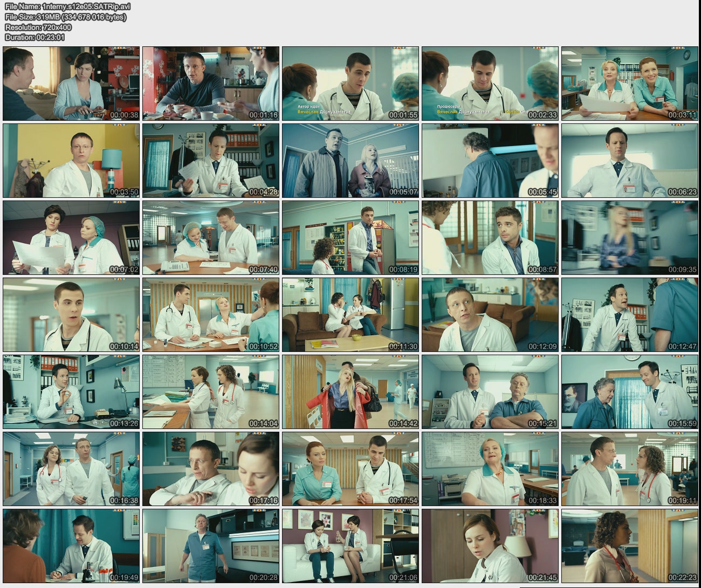Click the thumbnail timestamped 00:00:38
This screenshot has height=588, width=701.
[x=71, y=84]
